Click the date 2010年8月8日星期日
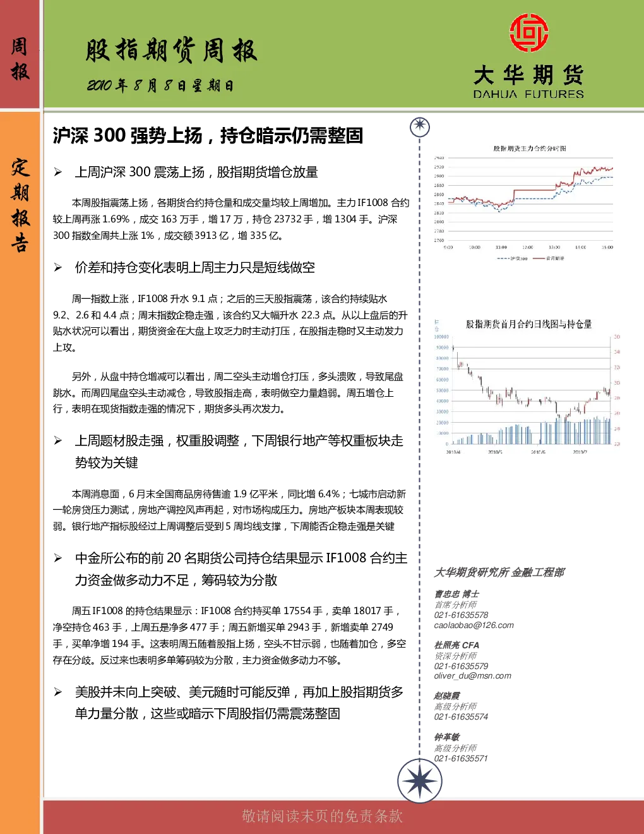Image resolution: width=644 pixels, height=834 pixels. [160, 85]
